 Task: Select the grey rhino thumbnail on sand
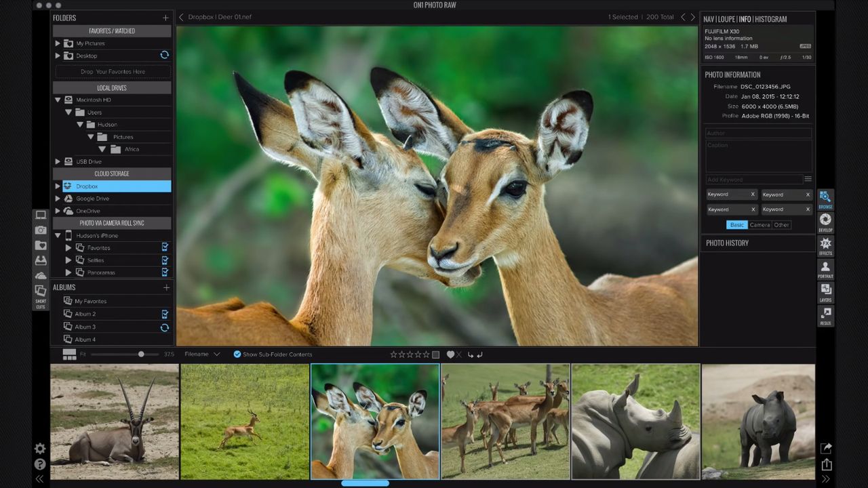pos(758,422)
